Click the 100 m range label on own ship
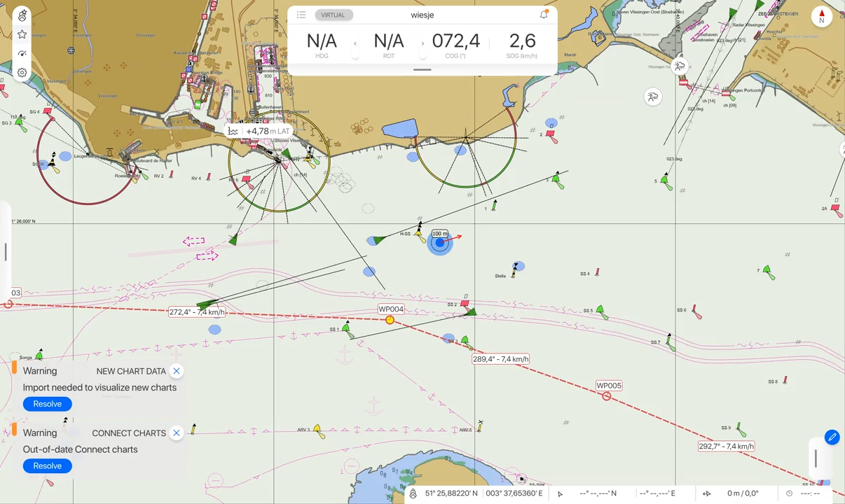Viewport: 845px width, 504px height. click(x=440, y=234)
